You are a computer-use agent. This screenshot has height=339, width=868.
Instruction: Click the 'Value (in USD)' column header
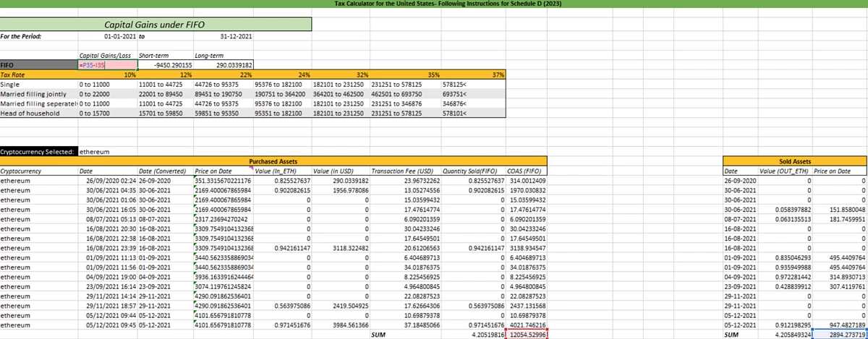pyautogui.click(x=341, y=171)
